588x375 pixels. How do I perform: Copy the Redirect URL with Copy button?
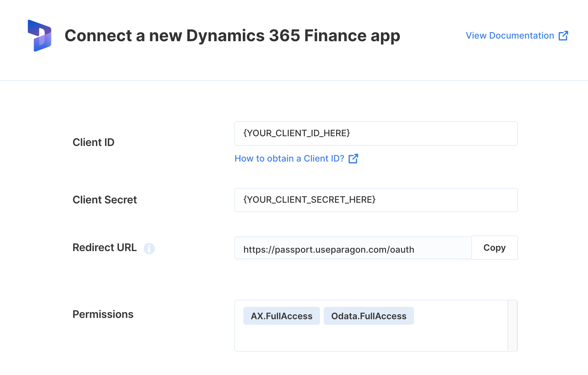click(x=495, y=248)
